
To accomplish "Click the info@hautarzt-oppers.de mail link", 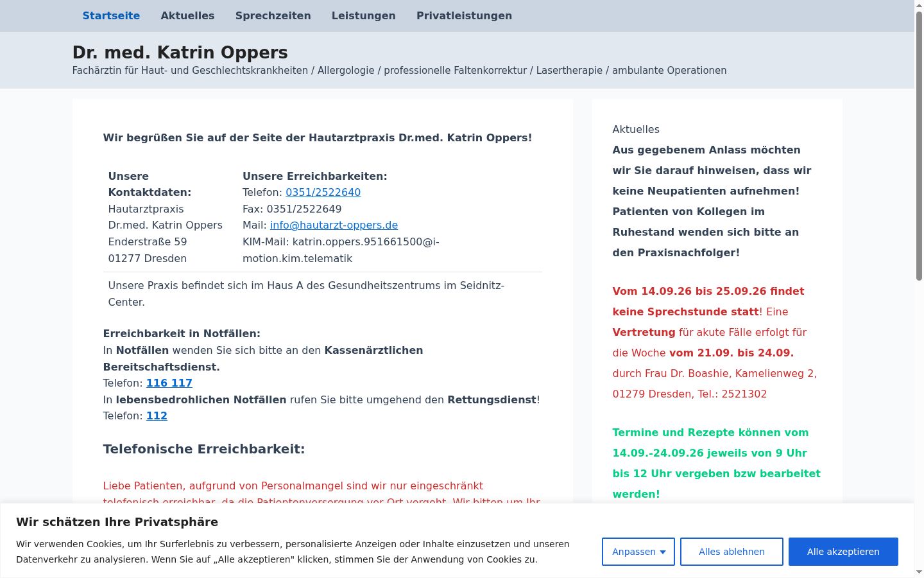I will 334,225.
